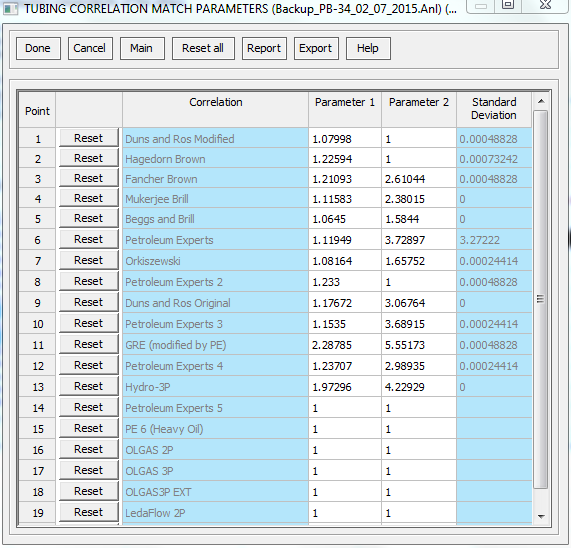Click the Done button
The image size is (571, 548).
38,48
